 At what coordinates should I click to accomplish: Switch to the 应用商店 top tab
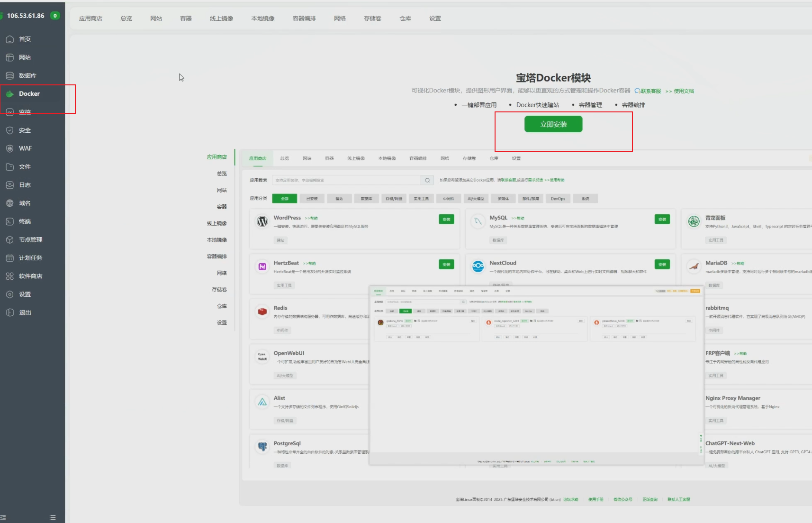(90, 18)
